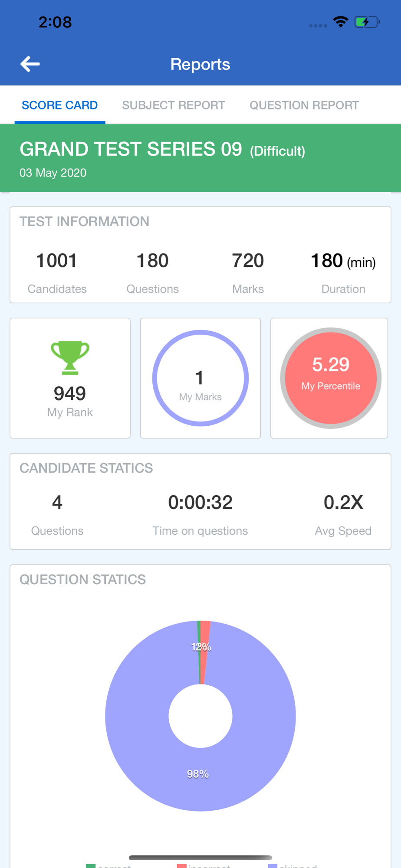Select the red My Percentile circle
Viewport: 401px width, 868px height.
(331, 378)
